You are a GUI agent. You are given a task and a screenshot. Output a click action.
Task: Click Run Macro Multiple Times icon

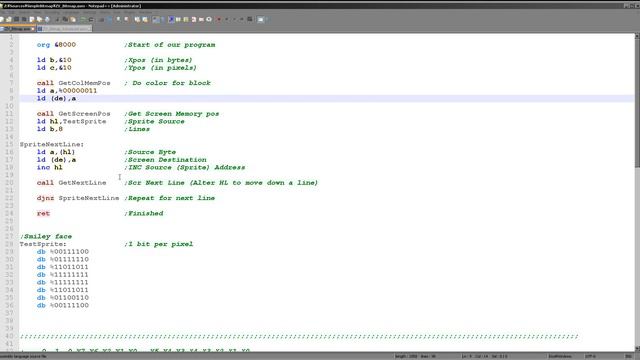[x=242, y=19]
